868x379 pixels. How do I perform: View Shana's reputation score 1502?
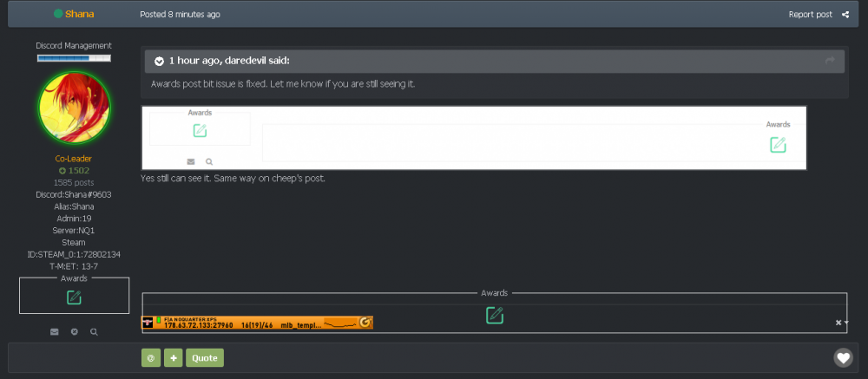tap(74, 170)
